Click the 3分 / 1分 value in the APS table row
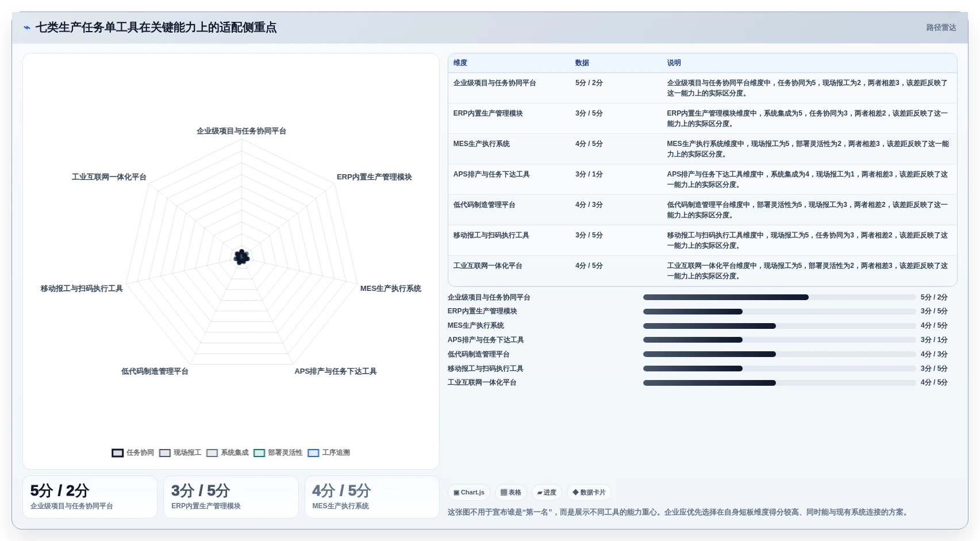The height and width of the screenshot is (541, 980). pos(589,175)
